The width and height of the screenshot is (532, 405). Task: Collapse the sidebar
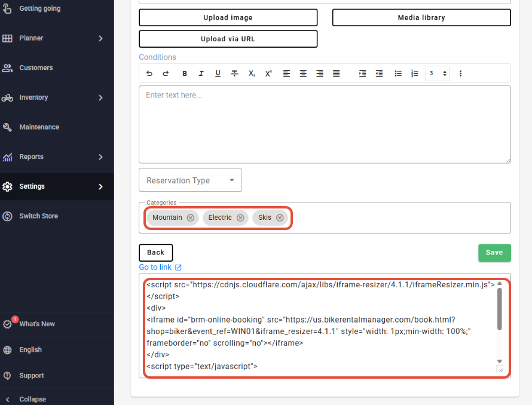click(32, 399)
